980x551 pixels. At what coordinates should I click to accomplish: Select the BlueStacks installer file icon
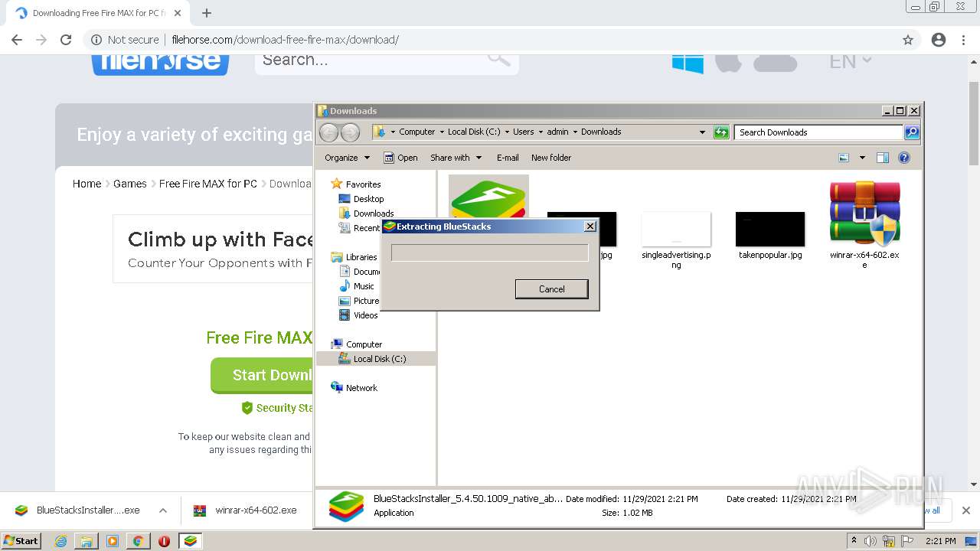point(488,197)
